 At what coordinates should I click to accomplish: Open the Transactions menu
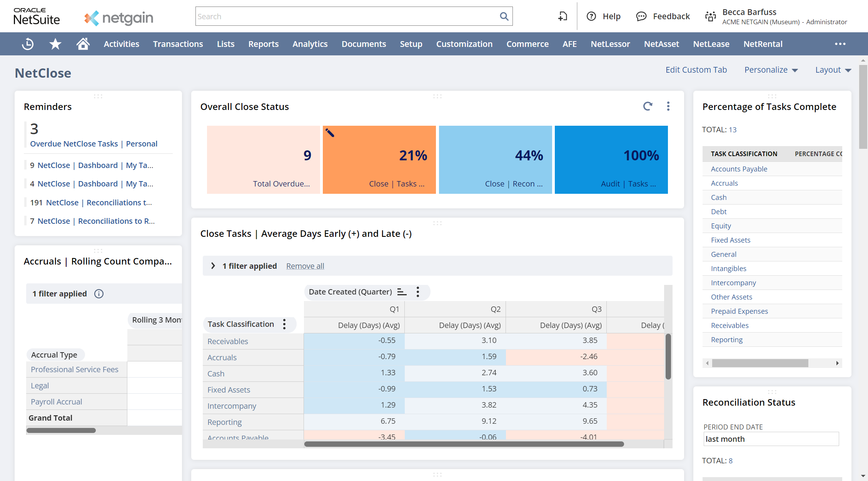pos(178,44)
